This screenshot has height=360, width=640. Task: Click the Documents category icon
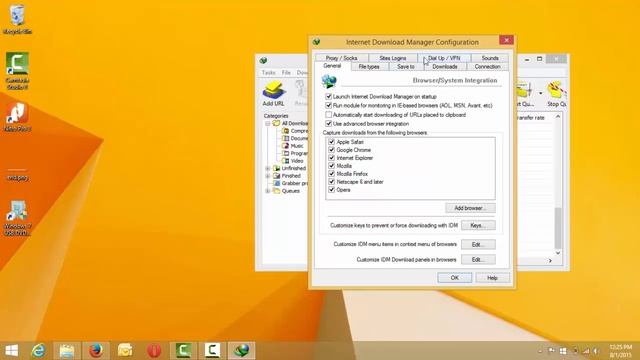point(286,138)
